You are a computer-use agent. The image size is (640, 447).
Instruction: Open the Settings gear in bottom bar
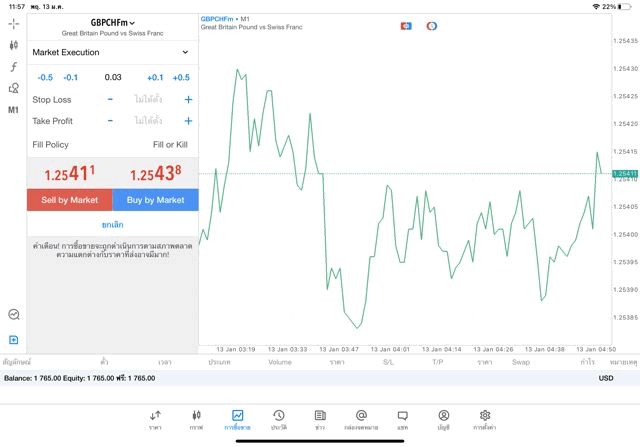pos(485,419)
